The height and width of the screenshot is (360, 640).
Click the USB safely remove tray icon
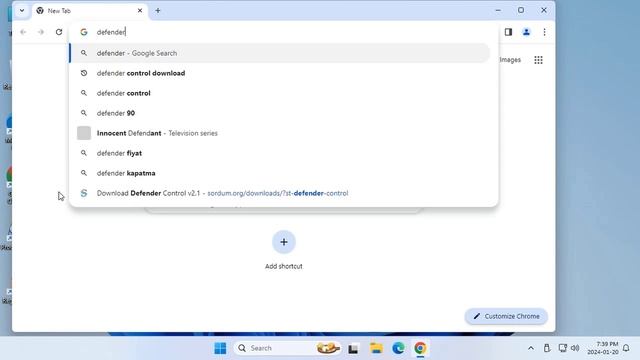(x=547, y=348)
